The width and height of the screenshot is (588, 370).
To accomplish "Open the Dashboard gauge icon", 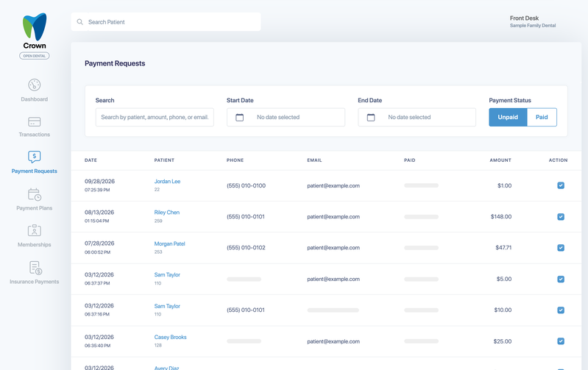I will pos(34,85).
